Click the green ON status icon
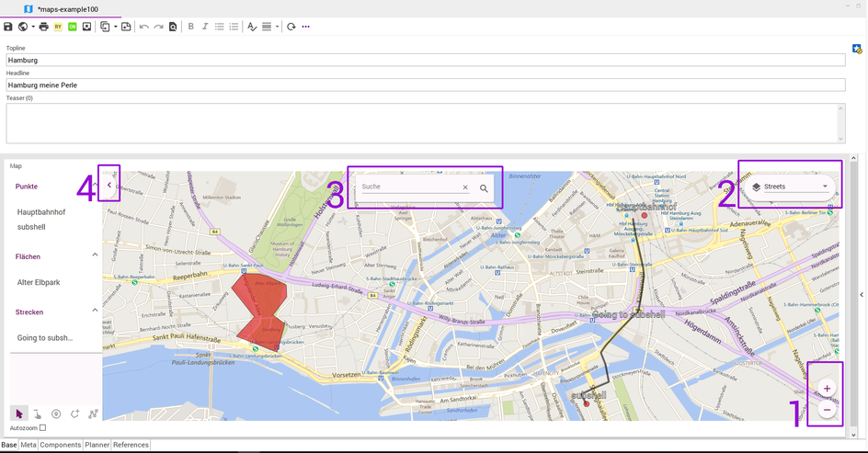The height and width of the screenshot is (453, 868). click(x=73, y=27)
